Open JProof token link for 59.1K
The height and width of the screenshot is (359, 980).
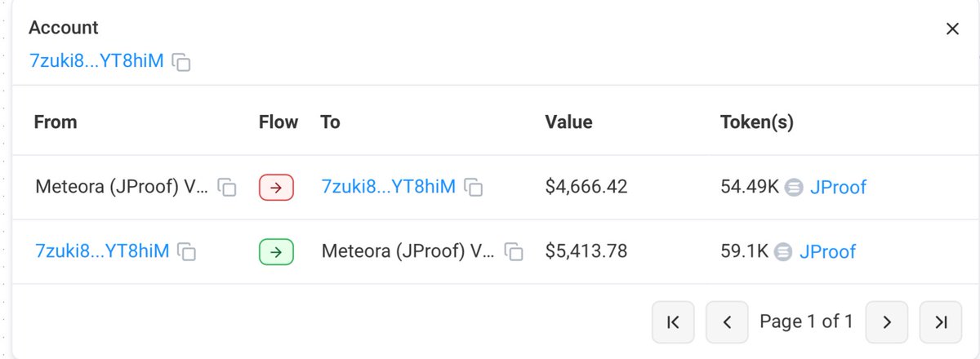coord(827,252)
